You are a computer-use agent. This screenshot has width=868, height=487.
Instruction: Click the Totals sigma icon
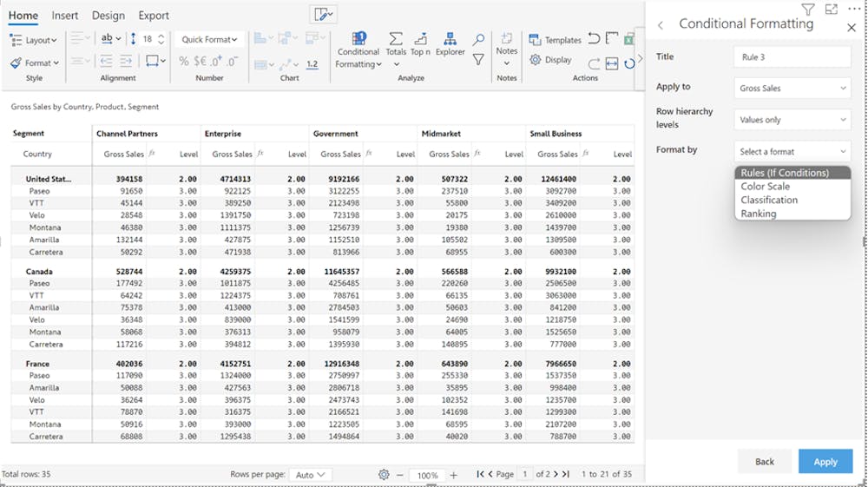point(396,45)
